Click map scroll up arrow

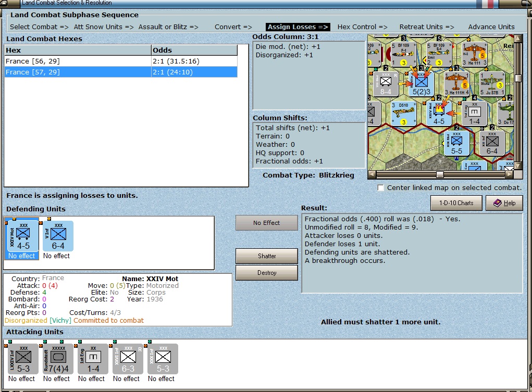(x=518, y=38)
